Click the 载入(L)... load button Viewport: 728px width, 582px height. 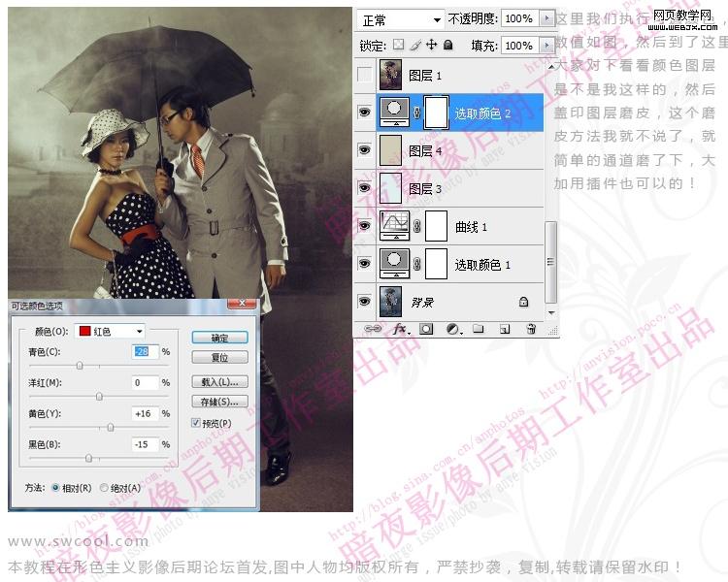(219, 382)
